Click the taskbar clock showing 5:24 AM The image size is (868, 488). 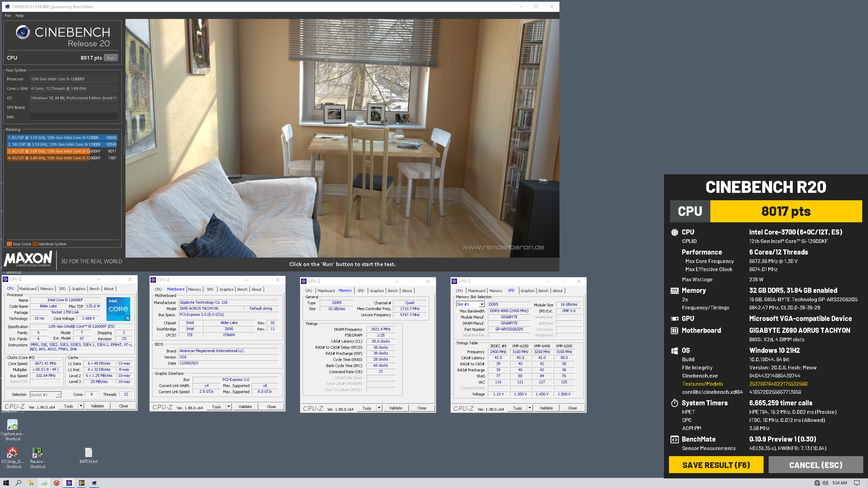pyautogui.click(x=840, y=483)
